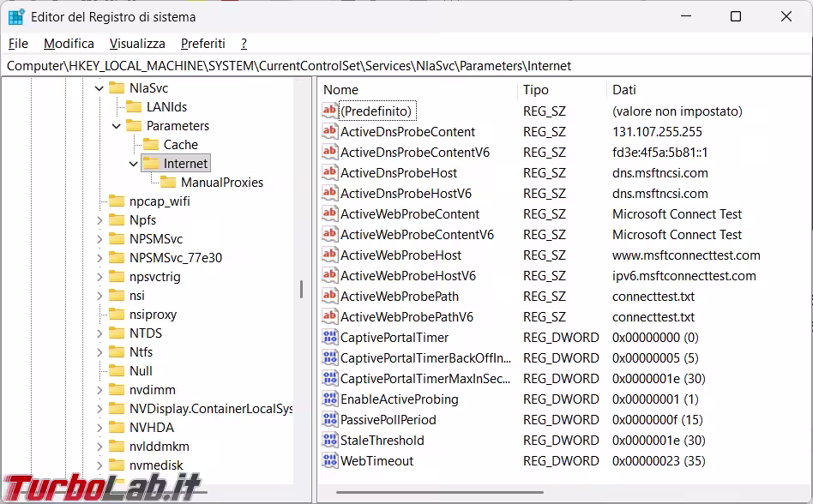
Task: Click the values pane horizontal scrollbar
Action: tap(439, 492)
